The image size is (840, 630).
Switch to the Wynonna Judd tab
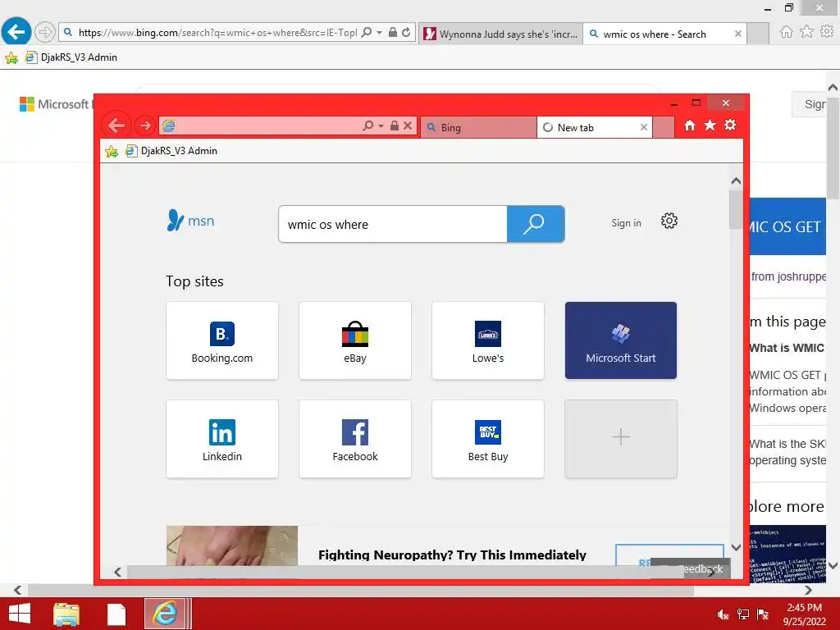coord(500,34)
